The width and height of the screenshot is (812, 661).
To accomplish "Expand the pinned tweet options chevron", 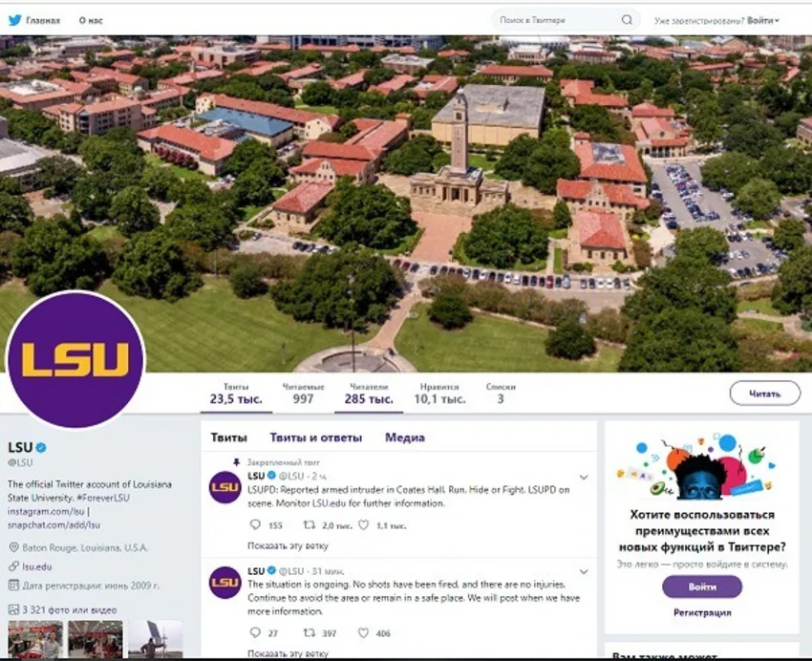I will 584,478.
